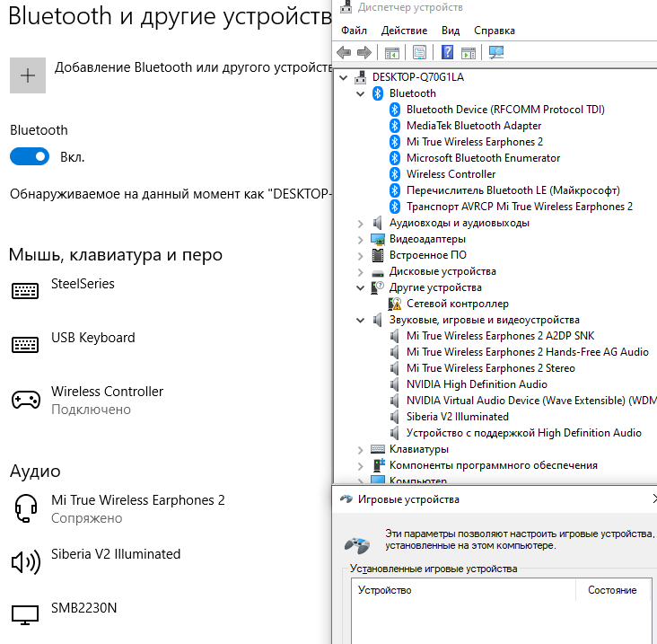Click the warning icon of Сетевой контроллер
Viewport: 657px width, 644px height.
coord(394,304)
